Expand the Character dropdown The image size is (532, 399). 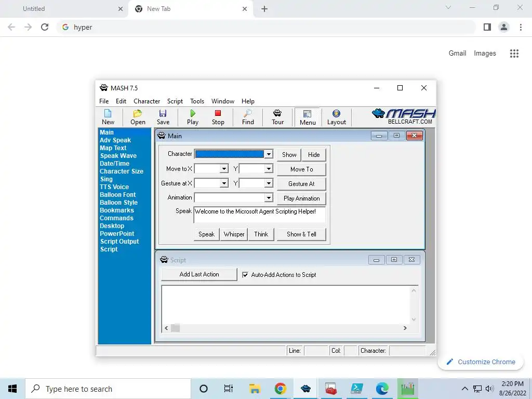(269, 154)
